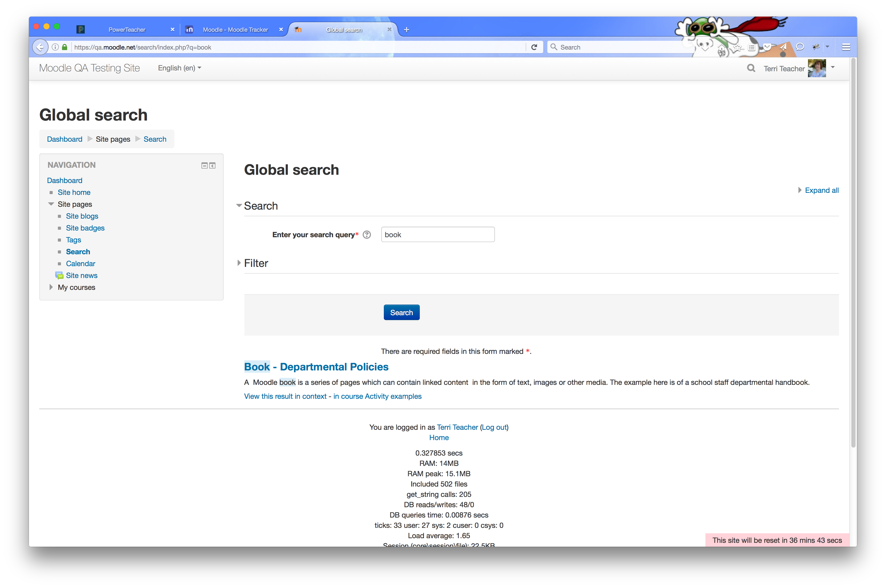The image size is (886, 588).
Task: Bookmark this page with star icon
Action: coord(737,47)
